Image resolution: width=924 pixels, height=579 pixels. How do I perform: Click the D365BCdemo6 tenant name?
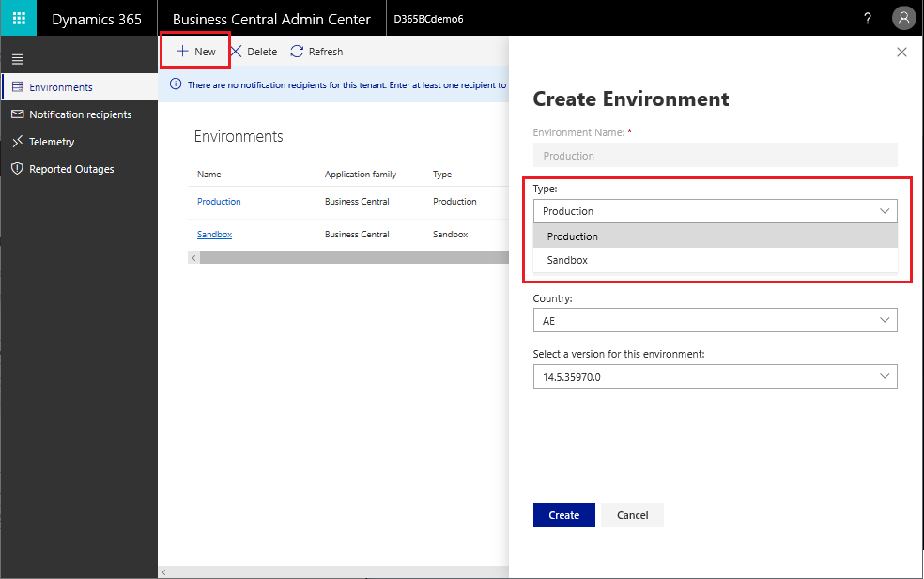(428, 19)
